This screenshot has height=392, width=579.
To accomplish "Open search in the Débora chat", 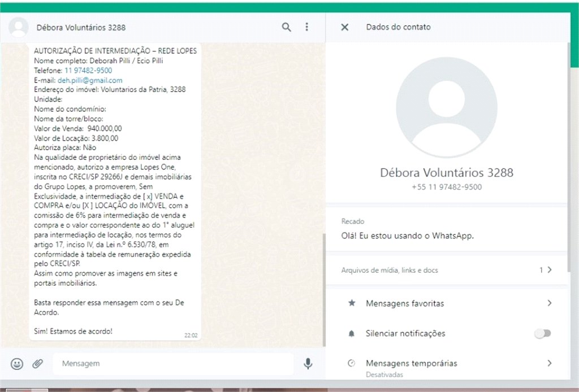I will (286, 27).
